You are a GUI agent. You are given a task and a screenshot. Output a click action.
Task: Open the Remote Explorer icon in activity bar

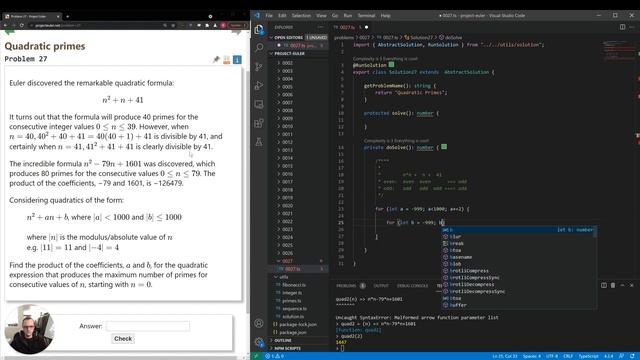pyautogui.click(x=259, y=104)
